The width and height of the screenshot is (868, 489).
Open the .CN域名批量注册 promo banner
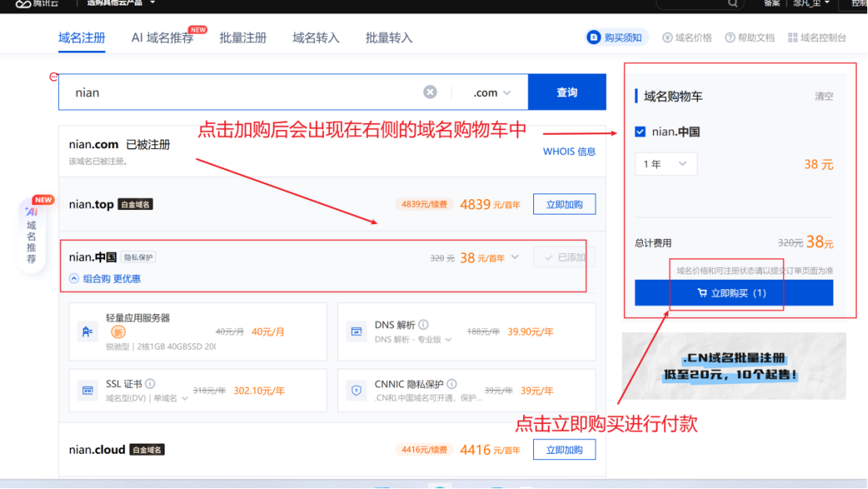click(x=733, y=366)
